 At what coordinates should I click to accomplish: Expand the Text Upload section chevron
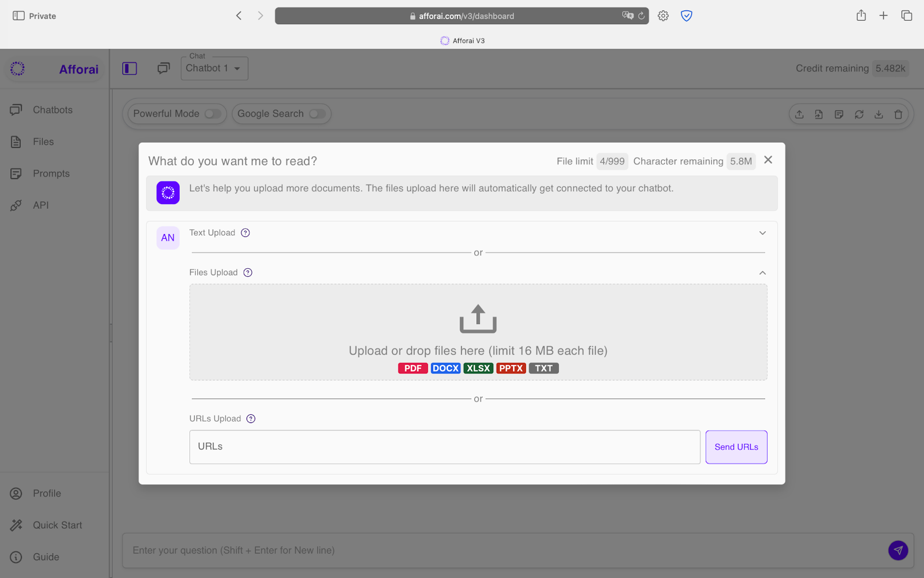tap(762, 233)
